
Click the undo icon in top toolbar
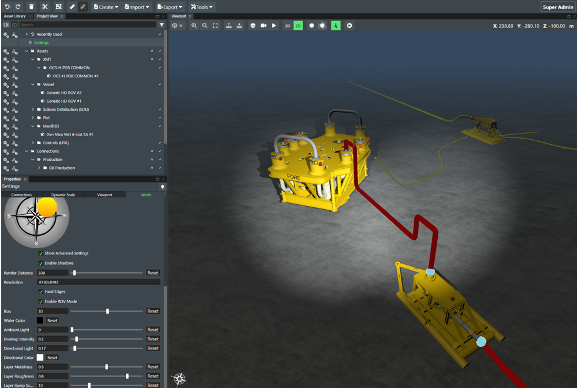(7, 7)
